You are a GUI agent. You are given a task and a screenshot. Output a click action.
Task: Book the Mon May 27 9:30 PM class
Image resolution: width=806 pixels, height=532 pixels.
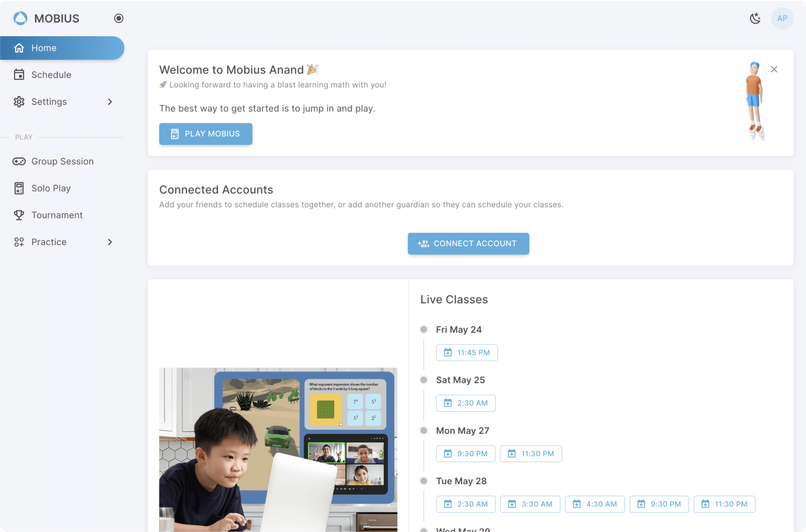pos(466,453)
